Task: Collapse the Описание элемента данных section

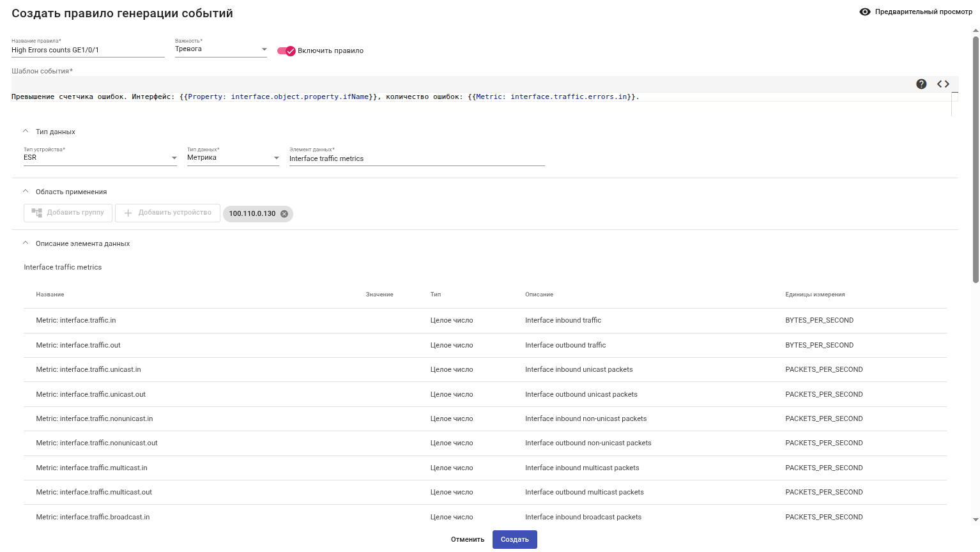Action: (x=26, y=243)
